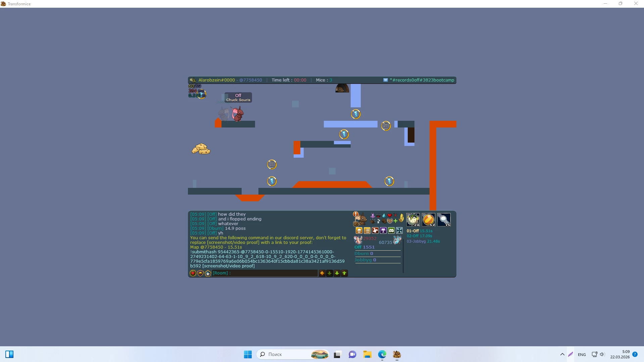Click the pink fairy mouse with 29352

click(358, 240)
